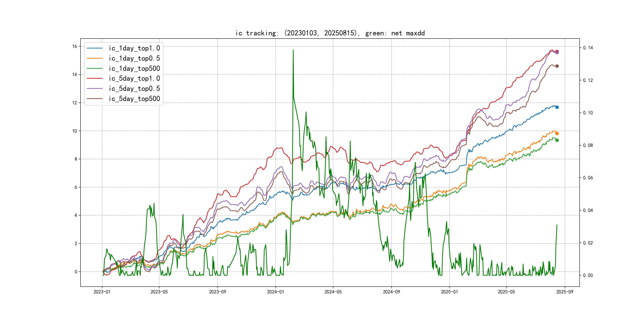Click the 2025-05 x-axis tick label
Screen dimensions: 644x322
point(506,292)
